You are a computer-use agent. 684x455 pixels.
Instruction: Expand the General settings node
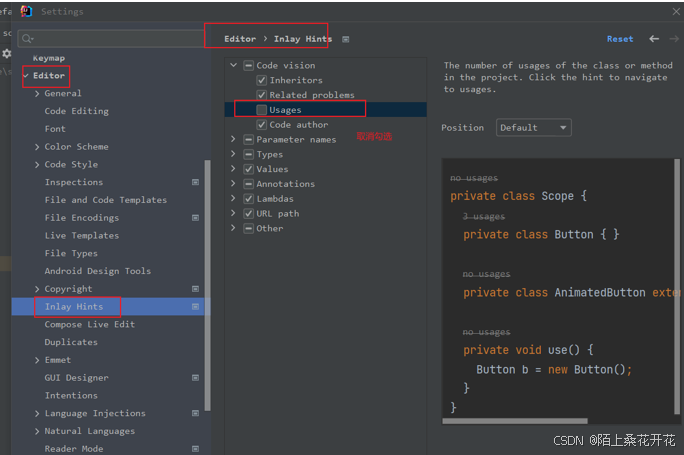(x=37, y=93)
